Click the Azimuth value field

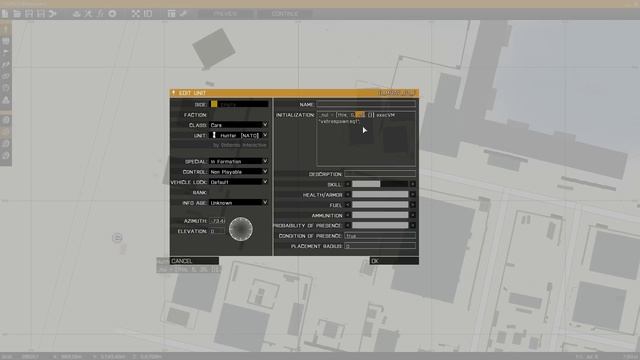tap(217, 221)
